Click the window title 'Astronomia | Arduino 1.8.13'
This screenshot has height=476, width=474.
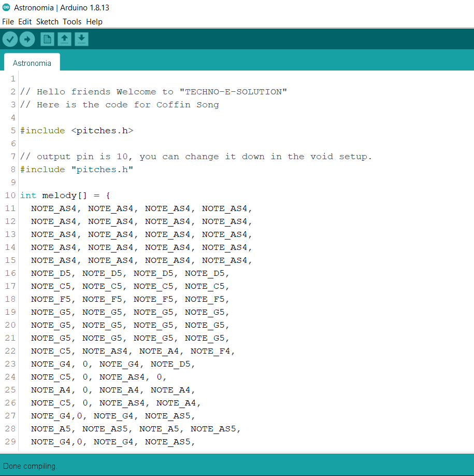coord(62,8)
